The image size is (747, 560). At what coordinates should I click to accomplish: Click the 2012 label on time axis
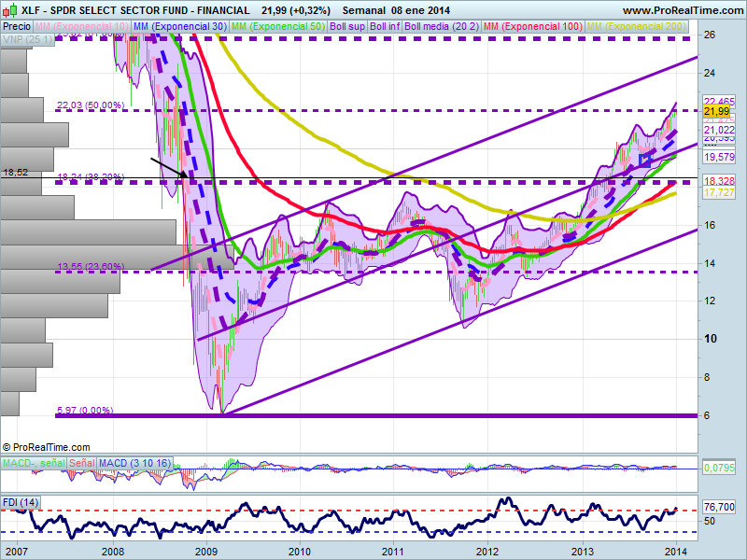487,552
